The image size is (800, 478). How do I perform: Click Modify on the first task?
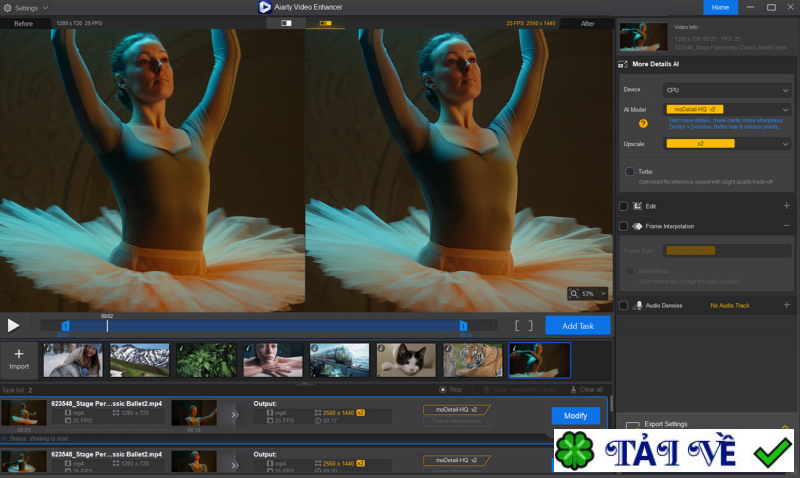tap(575, 415)
